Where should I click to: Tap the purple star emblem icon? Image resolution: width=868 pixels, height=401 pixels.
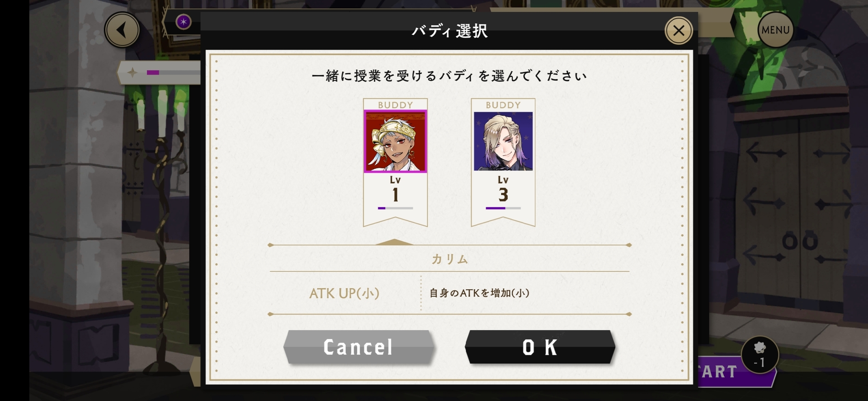(183, 22)
